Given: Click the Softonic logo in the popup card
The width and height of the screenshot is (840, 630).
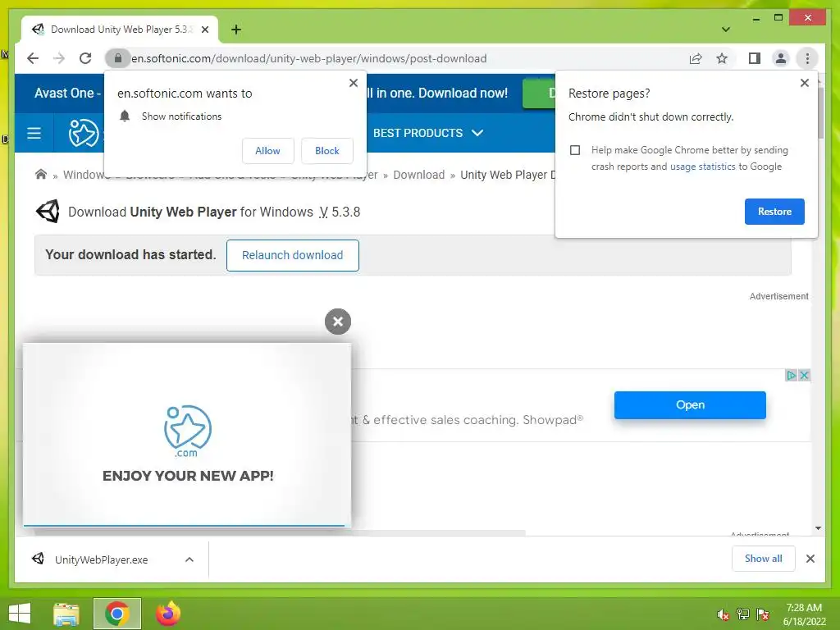Looking at the screenshot, I should tap(188, 431).
